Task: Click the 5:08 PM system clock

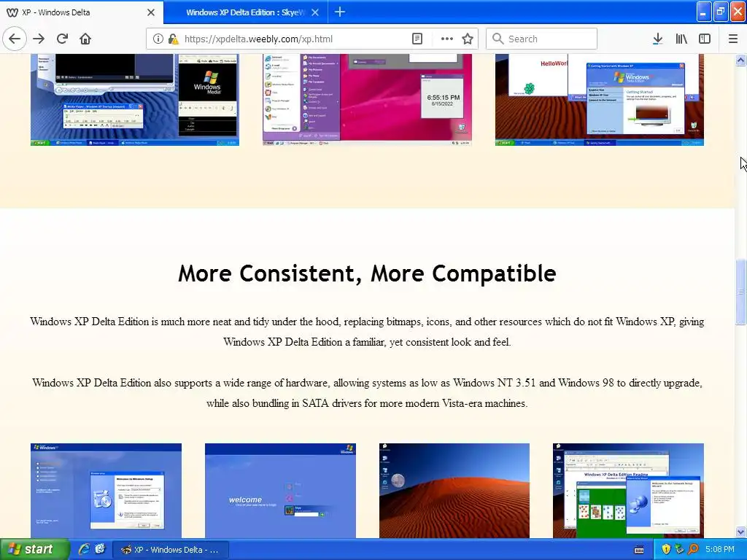Action: pos(720,550)
